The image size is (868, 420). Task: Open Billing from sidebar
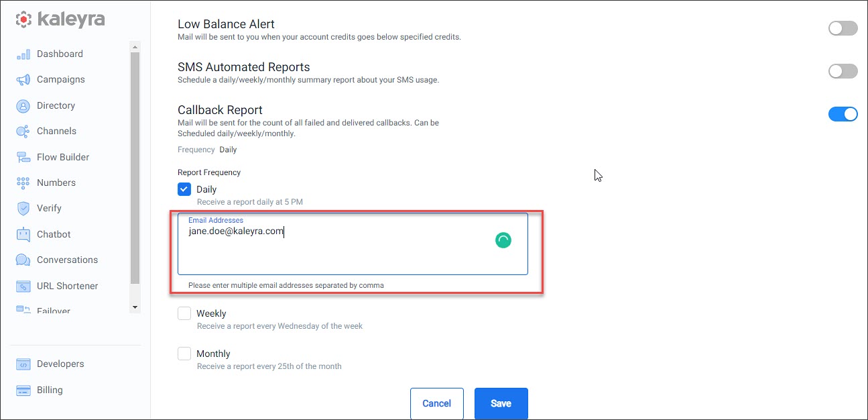(50, 390)
